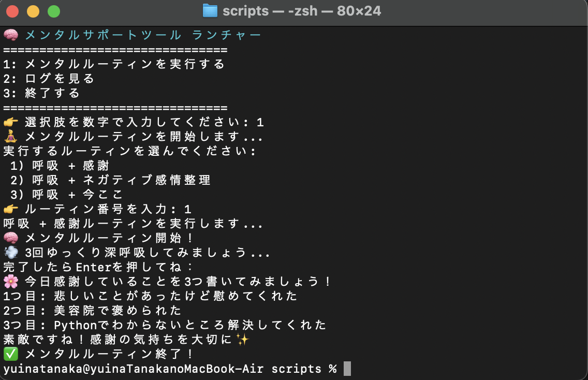The image size is (588, 380).
Task: Click menu line '3: 終了する'
Action: pyautogui.click(x=41, y=93)
